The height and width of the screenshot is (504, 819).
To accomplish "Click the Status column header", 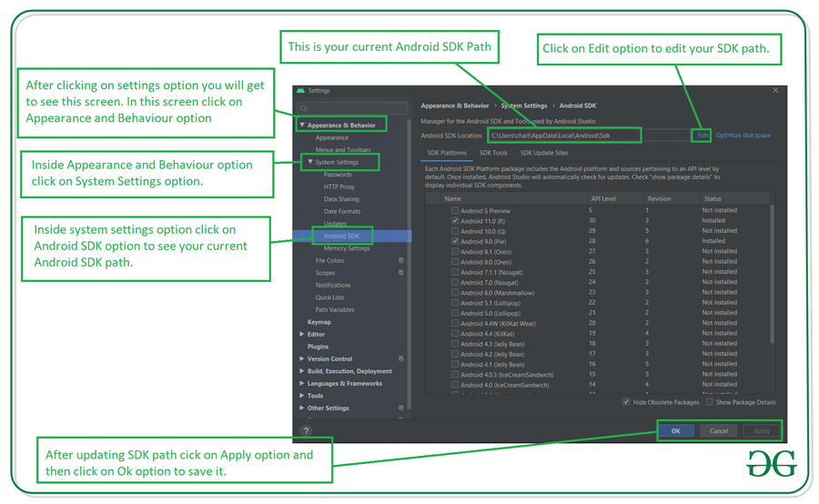I will click(x=713, y=198).
